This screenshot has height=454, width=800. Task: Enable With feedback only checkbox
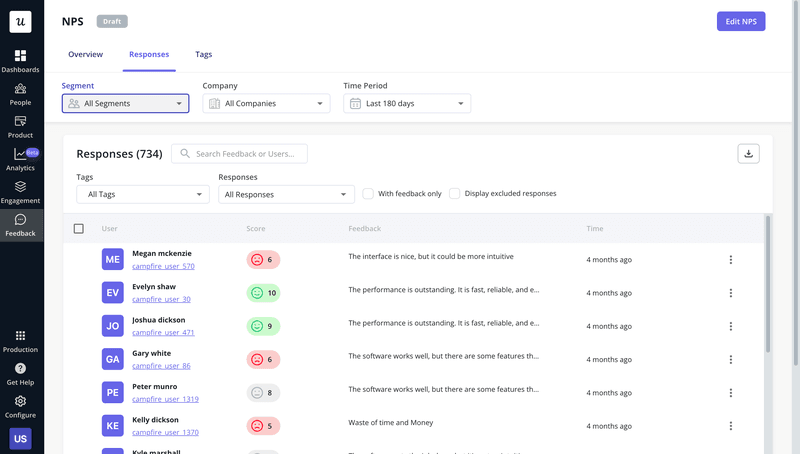[x=368, y=194]
